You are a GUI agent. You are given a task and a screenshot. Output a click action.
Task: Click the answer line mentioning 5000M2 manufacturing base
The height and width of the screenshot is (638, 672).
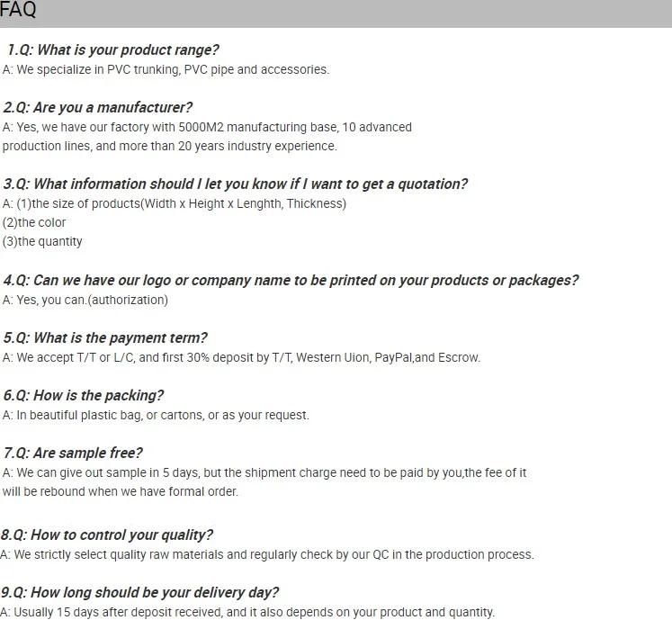[207, 127]
